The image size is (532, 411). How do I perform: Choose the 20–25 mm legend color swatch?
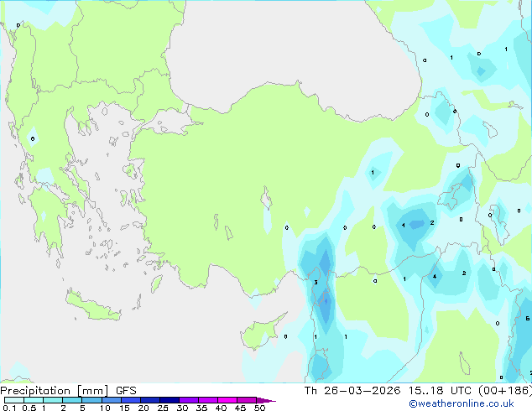click(x=150, y=400)
